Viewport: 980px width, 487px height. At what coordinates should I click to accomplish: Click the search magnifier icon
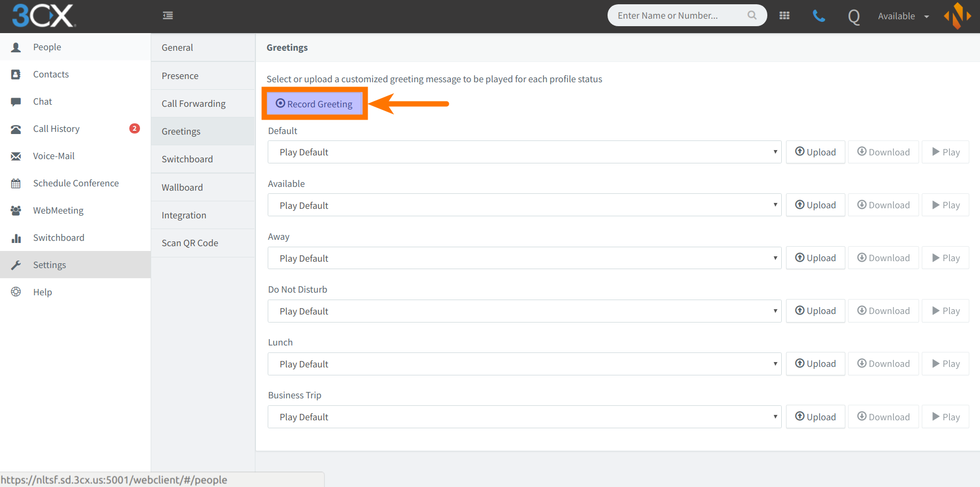click(752, 15)
